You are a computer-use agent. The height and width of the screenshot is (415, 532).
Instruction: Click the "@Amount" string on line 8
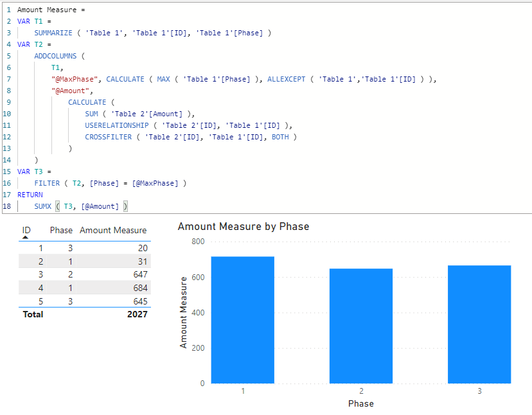(70, 91)
